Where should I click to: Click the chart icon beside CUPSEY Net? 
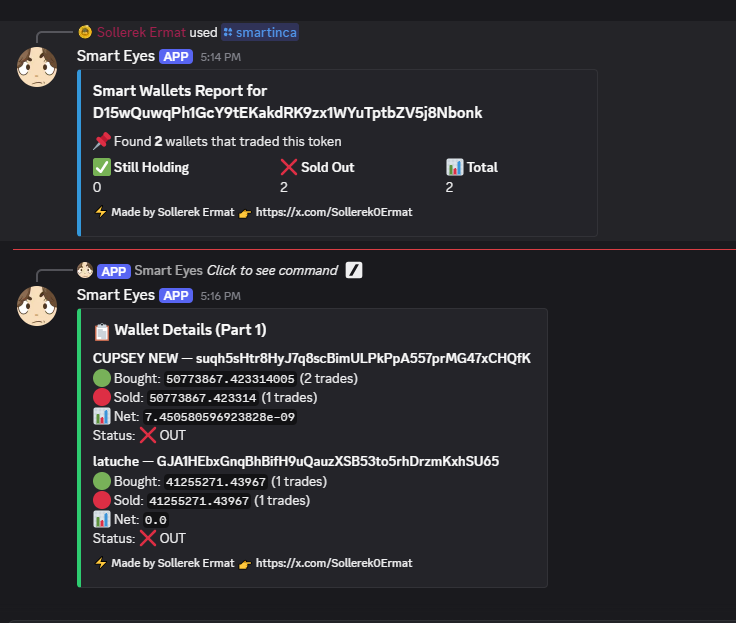(x=102, y=416)
